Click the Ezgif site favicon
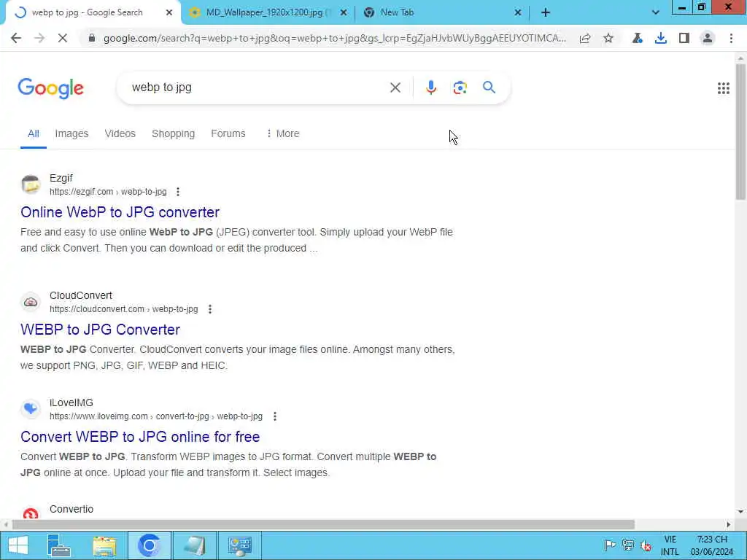The width and height of the screenshot is (747, 560). 31,184
